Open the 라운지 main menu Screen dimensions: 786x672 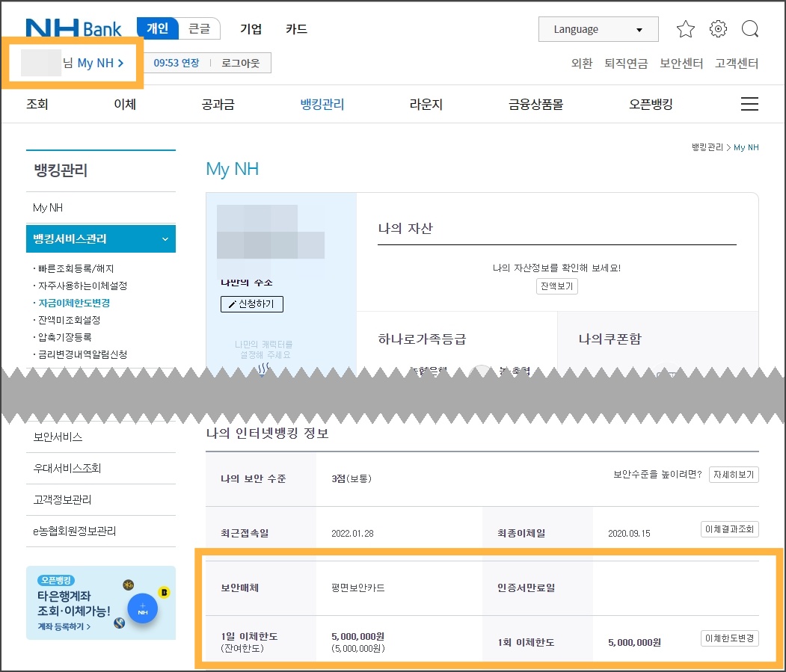coord(426,104)
